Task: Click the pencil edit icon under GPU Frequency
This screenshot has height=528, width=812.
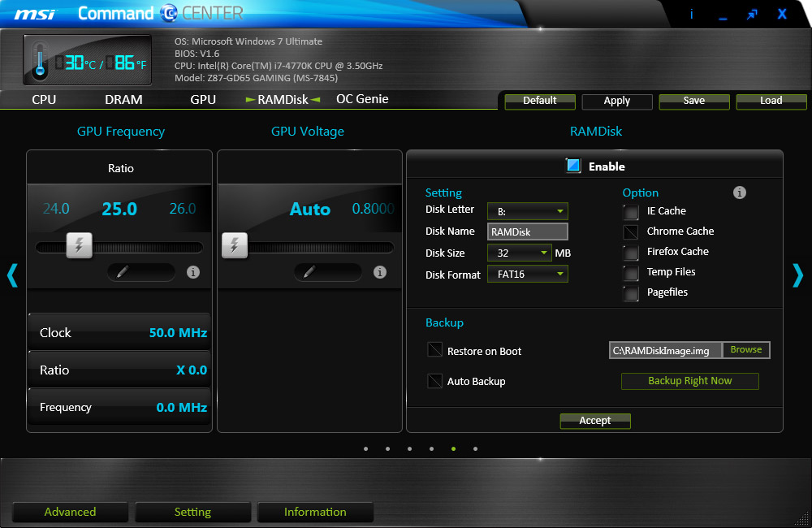Action: [x=123, y=272]
